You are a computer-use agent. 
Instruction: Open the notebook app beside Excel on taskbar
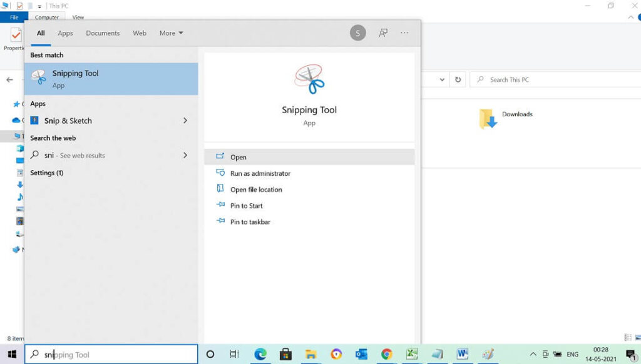coord(437,354)
